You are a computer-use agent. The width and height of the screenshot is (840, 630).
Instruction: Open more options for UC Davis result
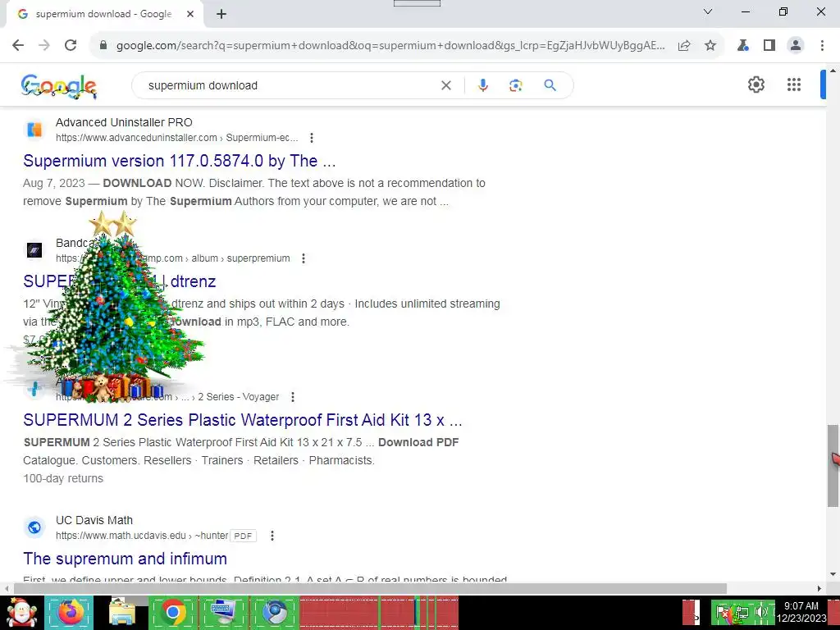pos(272,536)
